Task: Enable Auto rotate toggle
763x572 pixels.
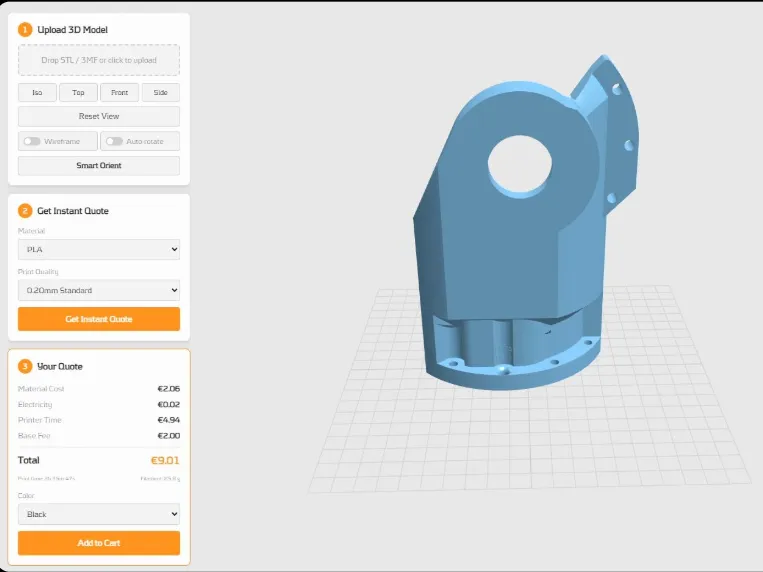Action: [x=114, y=141]
